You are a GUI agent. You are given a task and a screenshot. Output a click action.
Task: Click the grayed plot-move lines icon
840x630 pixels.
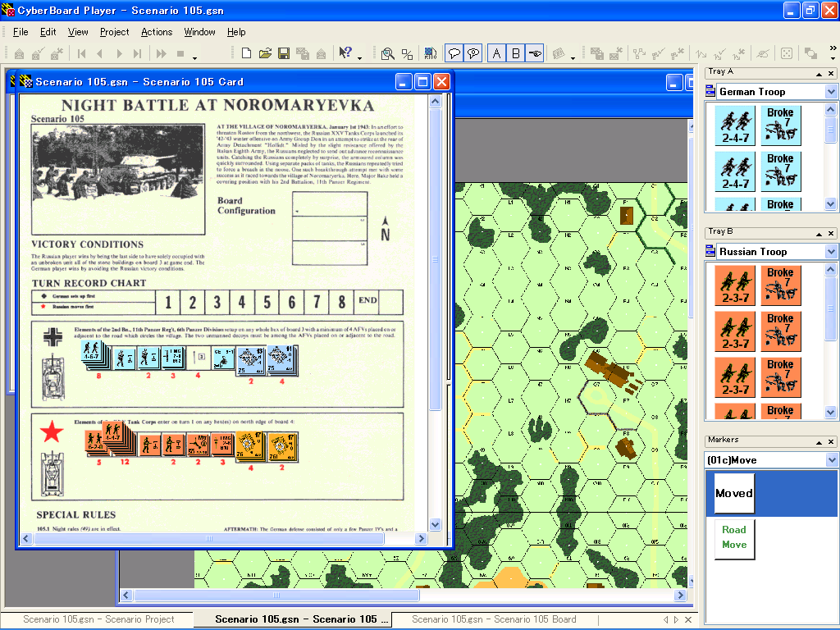pos(639,53)
